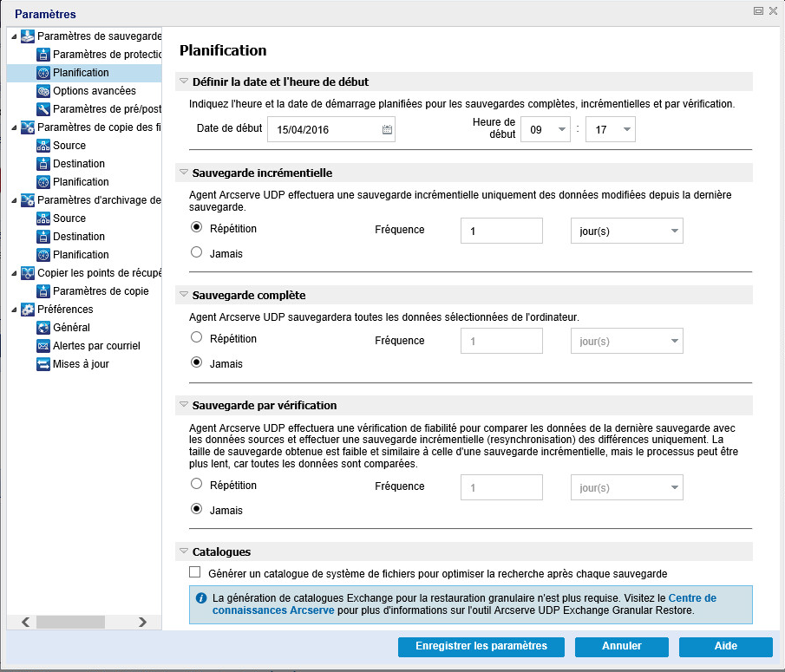This screenshot has width=785, height=672.
Task: Click the Alertes par courriel envelope icon
Action: pyautogui.click(x=43, y=346)
